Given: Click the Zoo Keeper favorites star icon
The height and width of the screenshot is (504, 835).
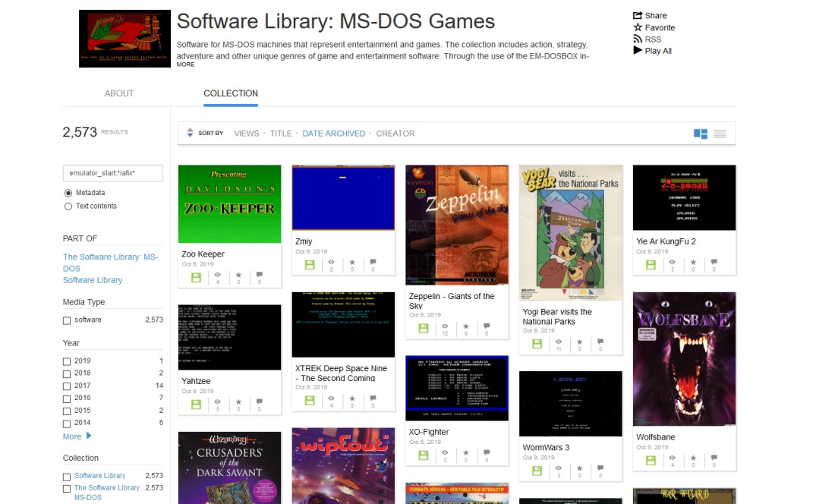Looking at the screenshot, I should (238, 275).
